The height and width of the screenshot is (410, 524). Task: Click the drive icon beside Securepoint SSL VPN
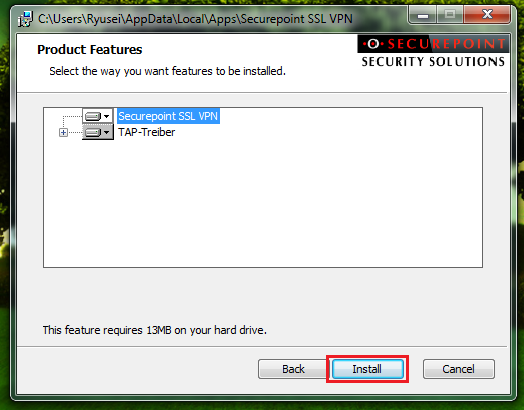(93, 116)
